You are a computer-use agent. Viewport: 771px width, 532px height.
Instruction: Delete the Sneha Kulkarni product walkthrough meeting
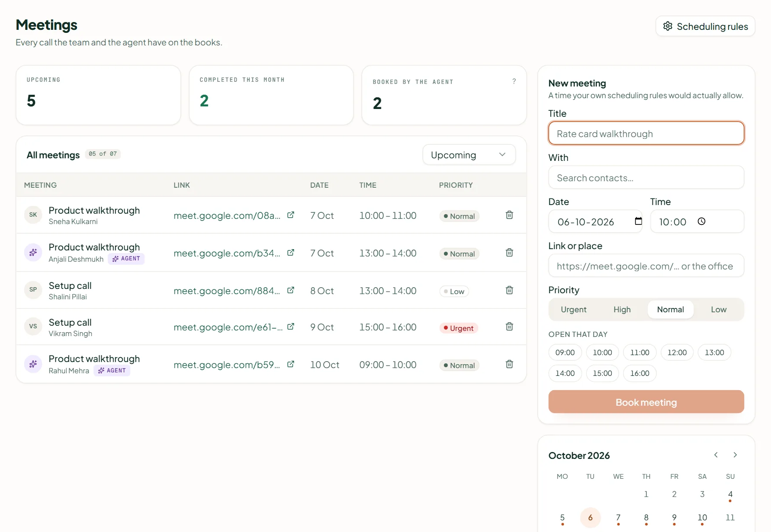pos(509,215)
